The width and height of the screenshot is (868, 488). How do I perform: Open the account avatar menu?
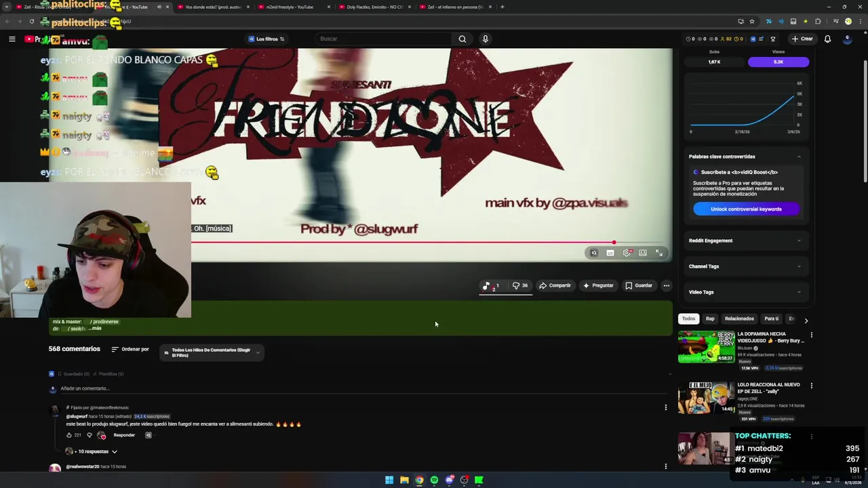pyautogui.click(x=847, y=39)
